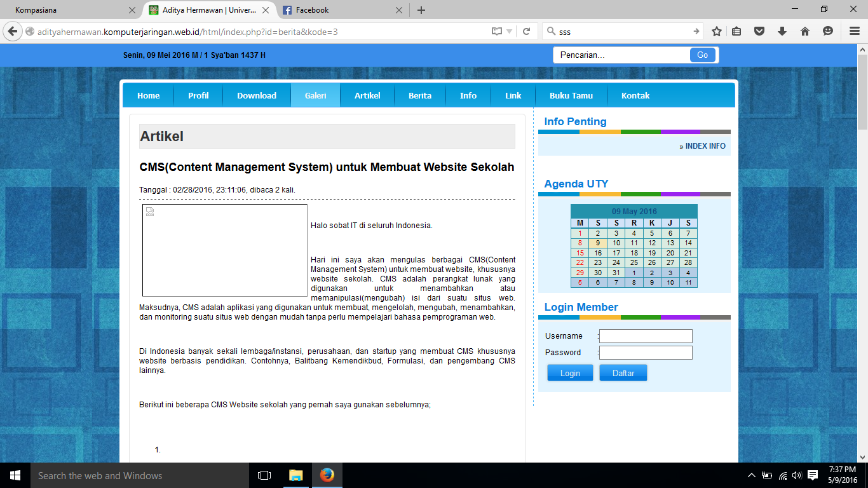Viewport: 868px width, 488px height.
Task: Show hidden tray icons chevron
Action: (752, 475)
